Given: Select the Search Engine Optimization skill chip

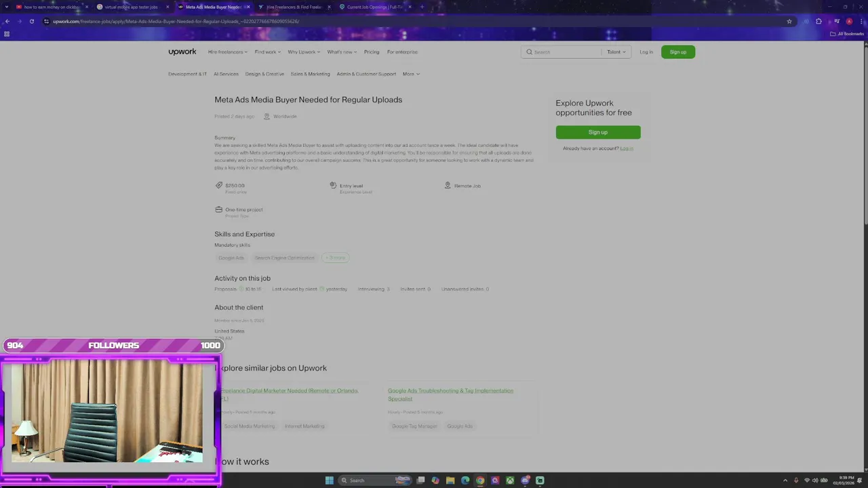Looking at the screenshot, I should tap(285, 258).
